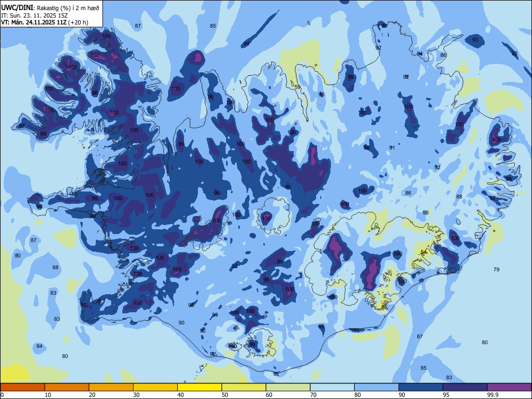Click the purple above-99.9 legend swatch
This screenshot has width=532, height=399.
click(509, 387)
